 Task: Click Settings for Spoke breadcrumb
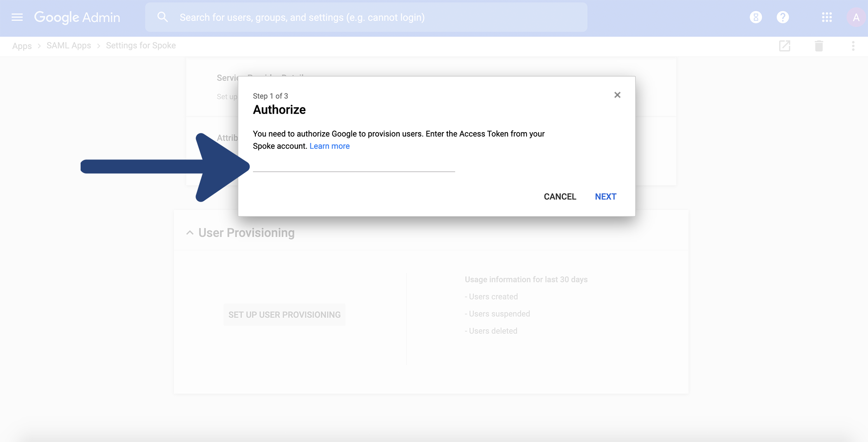141,45
